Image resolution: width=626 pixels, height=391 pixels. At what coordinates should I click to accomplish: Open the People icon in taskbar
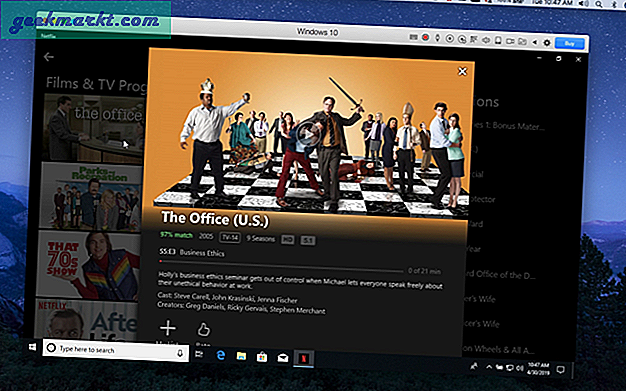[474, 366]
